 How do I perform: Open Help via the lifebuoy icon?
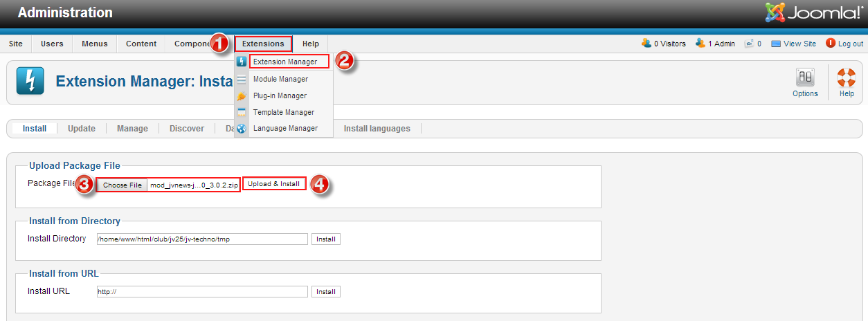coord(846,77)
